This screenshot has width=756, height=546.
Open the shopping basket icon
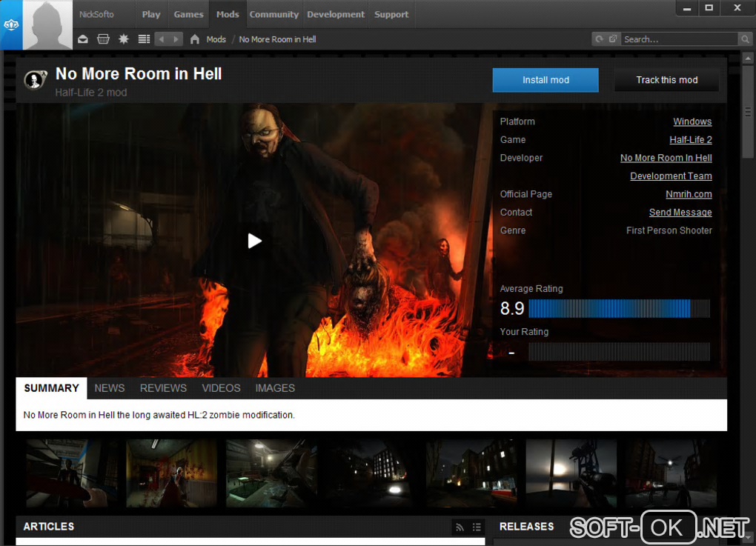103,39
